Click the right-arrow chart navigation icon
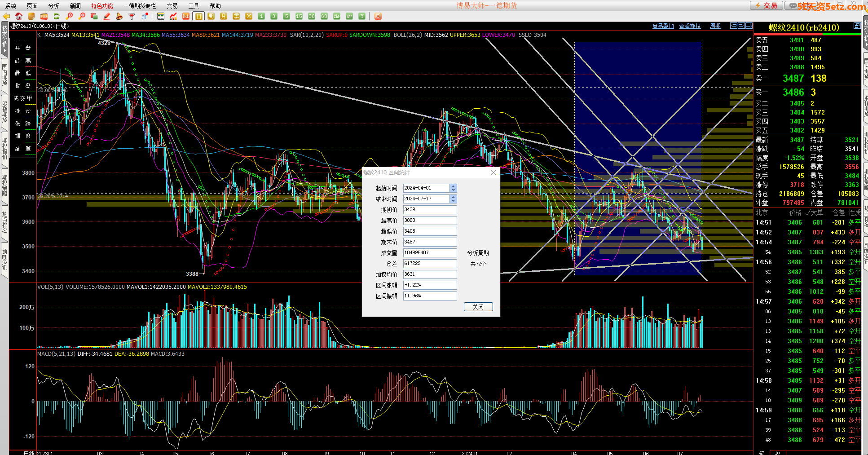 coord(741,26)
